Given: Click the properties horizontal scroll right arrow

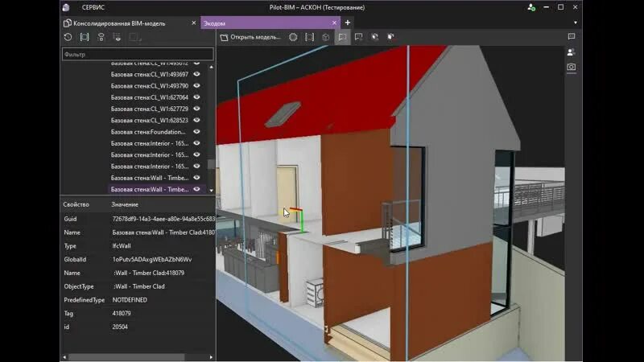Looking at the screenshot, I should point(211,357).
